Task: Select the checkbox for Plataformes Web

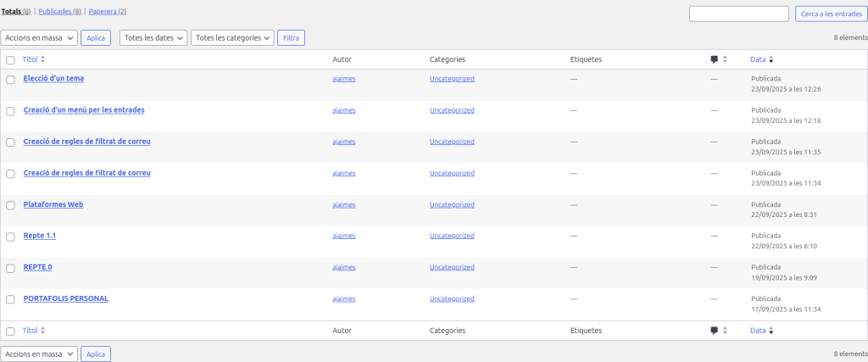Action: pos(11,205)
